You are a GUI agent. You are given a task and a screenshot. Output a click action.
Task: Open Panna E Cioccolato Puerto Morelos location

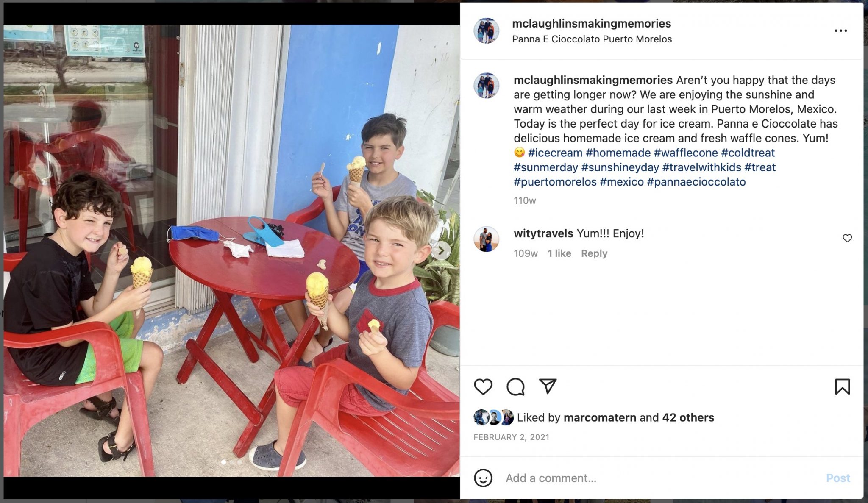pyautogui.click(x=592, y=39)
